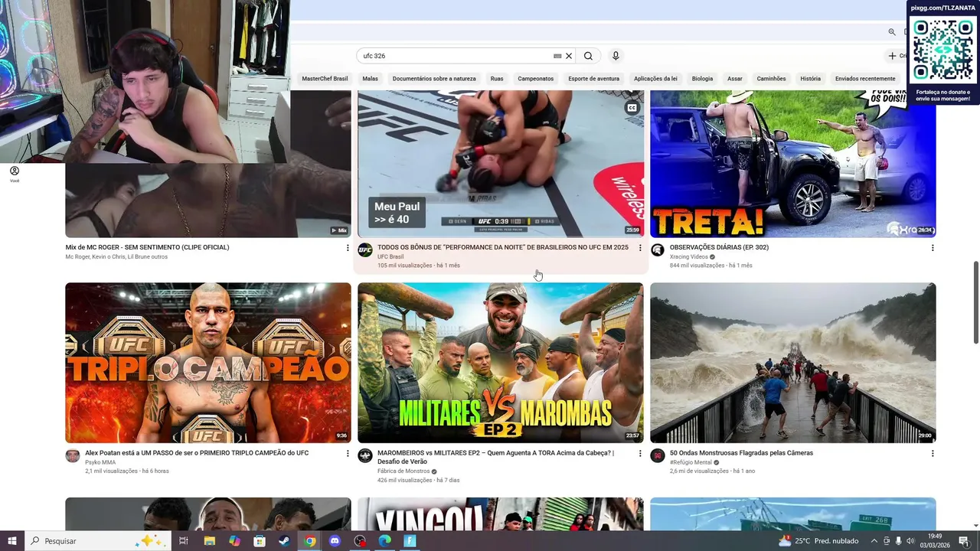Open the notifications center icon
The width and height of the screenshot is (980, 551).
(964, 541)
